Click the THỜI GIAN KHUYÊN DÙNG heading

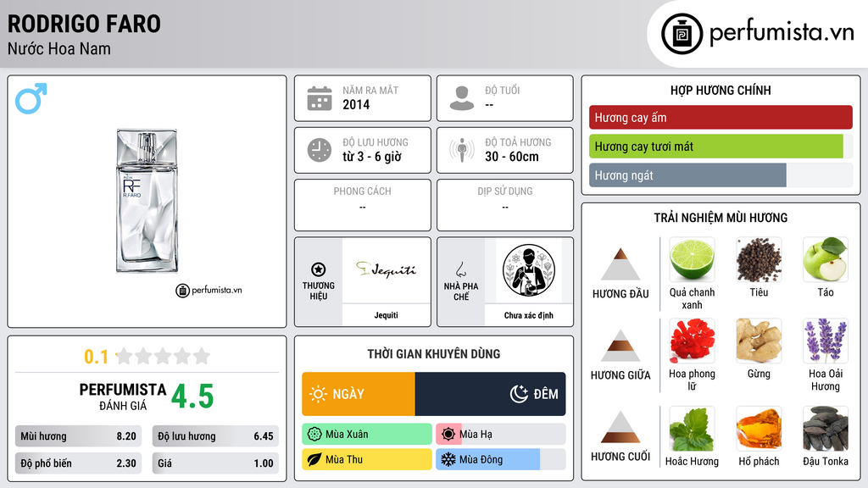(434, 354)
